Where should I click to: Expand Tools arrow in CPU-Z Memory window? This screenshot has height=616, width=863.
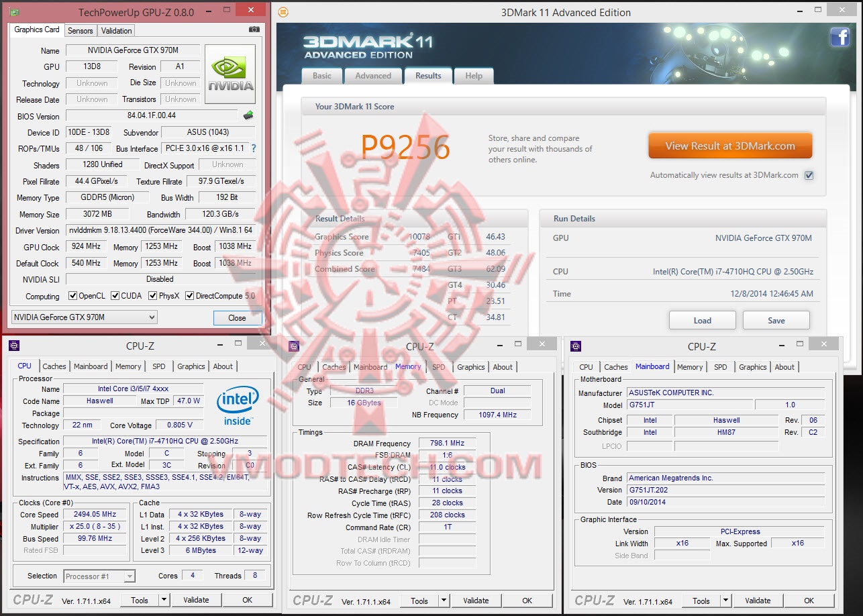(x=444, y=601)
